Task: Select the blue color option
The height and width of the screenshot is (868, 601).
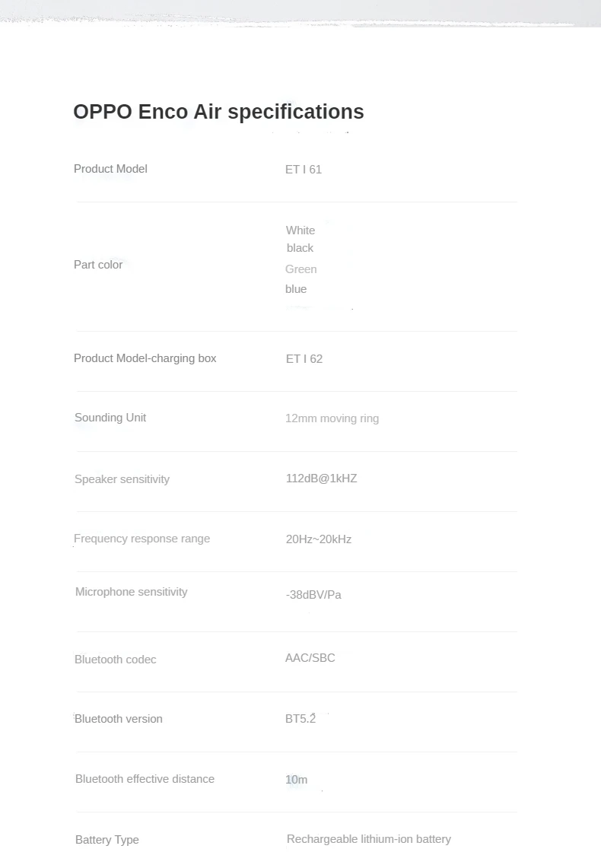Action: tap(296, 289)
